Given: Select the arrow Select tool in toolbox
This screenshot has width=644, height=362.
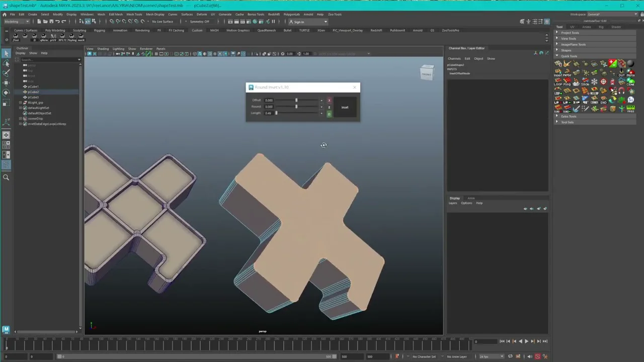Looking at the screenshot, I should pyautogui.click(x=6, y=54).
